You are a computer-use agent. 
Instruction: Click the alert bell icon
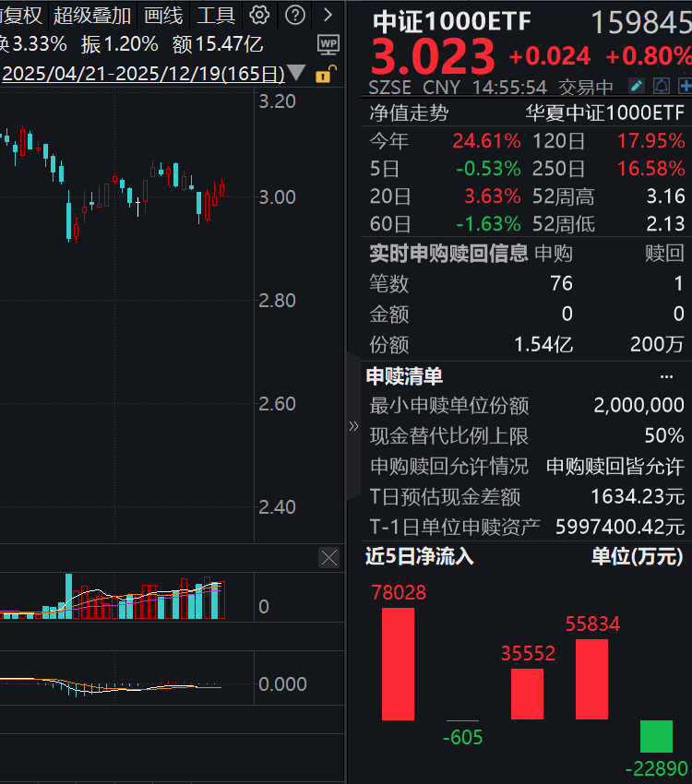point(661,87)
